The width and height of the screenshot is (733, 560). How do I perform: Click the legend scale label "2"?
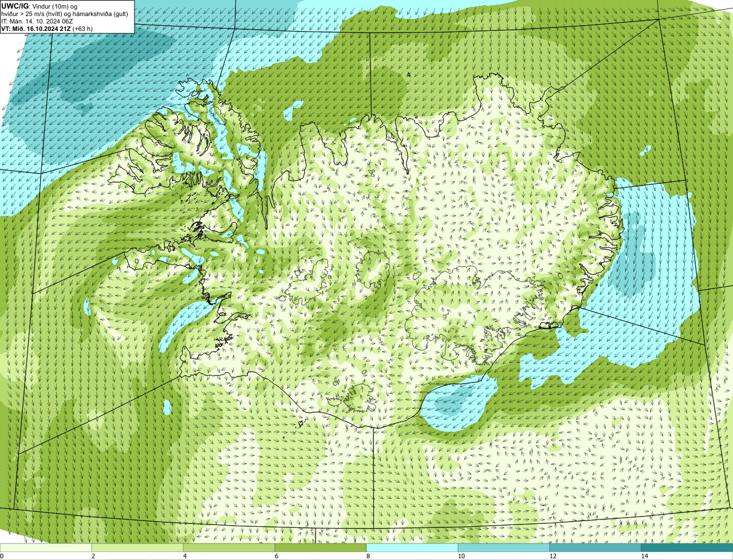[93, 556]
